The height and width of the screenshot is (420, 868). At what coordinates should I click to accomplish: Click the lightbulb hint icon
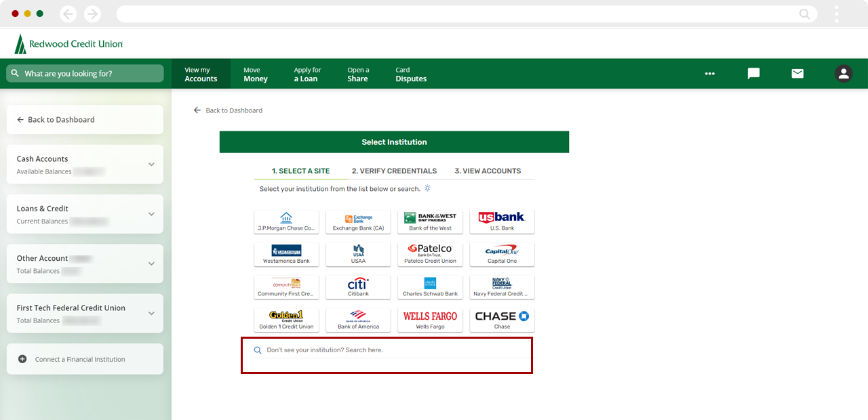click(x=427, y=188)
